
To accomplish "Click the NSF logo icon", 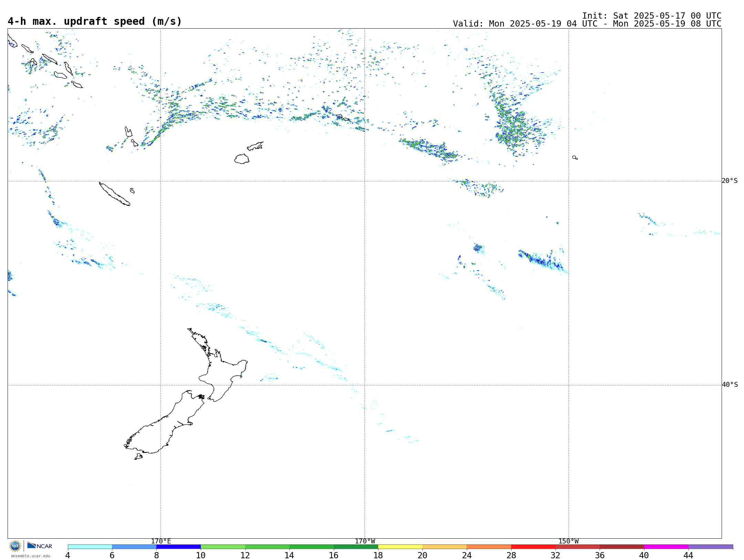I will pos(15,546).
